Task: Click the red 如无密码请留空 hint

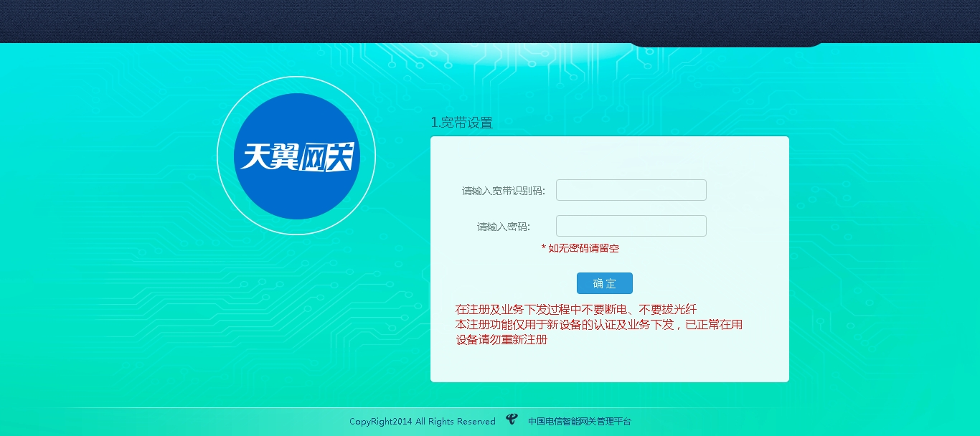Action: [580, 248]
